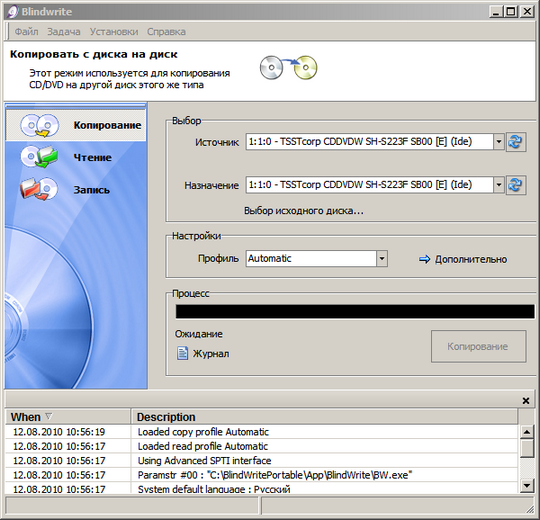The width and height of the screenshot is (540, 520).
Task: Open the Источник drive dropdown
Action: click(x=499, y=142)
